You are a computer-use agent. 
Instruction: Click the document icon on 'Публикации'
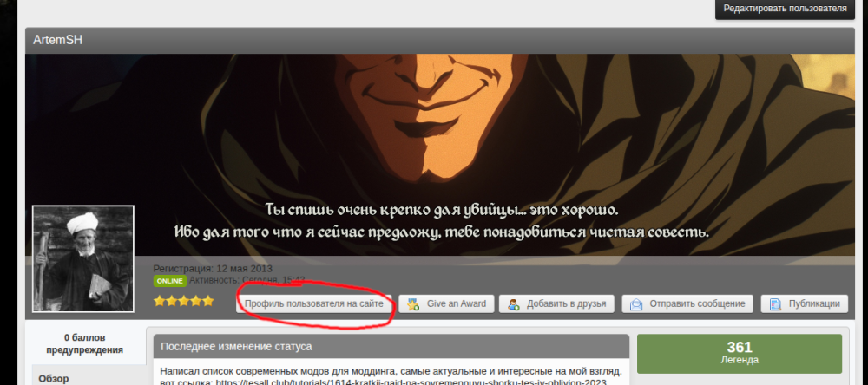(775, 304)
